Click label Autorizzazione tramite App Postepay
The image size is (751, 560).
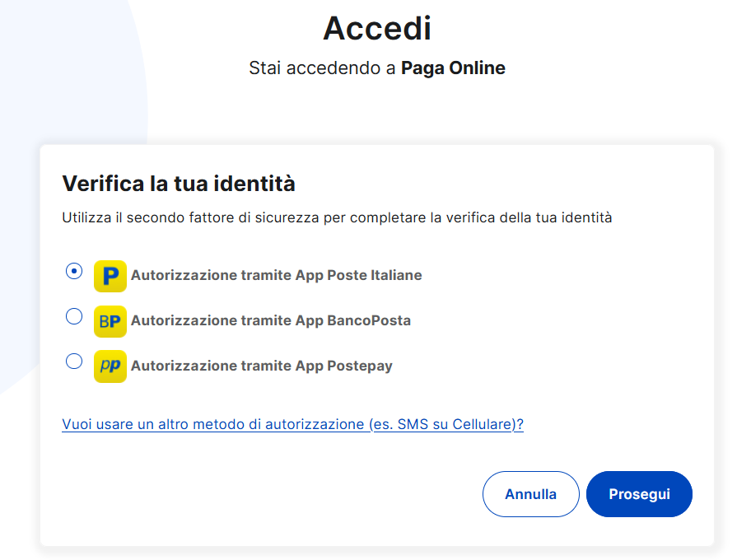[x=262, y=366]
